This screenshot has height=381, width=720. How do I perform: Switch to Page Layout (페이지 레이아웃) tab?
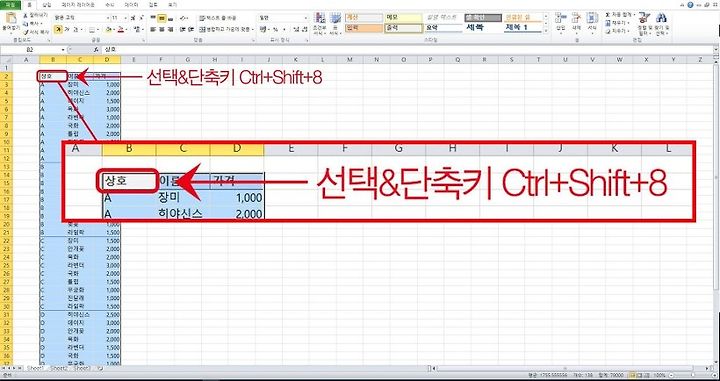click(x=78, y=5)
